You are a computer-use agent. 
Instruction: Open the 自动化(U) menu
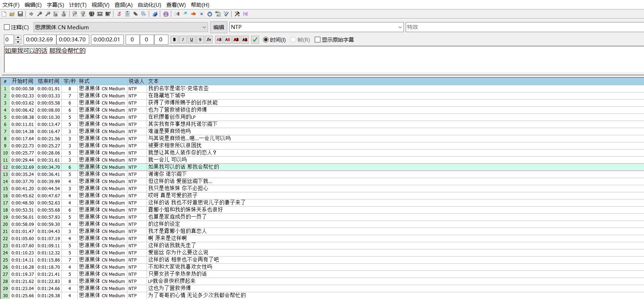[149, 5]
